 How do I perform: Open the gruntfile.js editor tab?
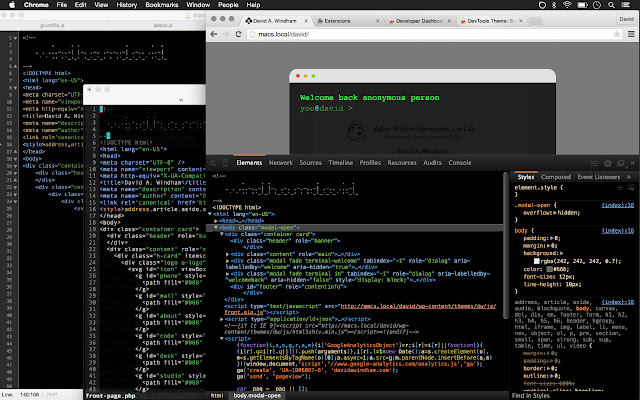point(53,25)
